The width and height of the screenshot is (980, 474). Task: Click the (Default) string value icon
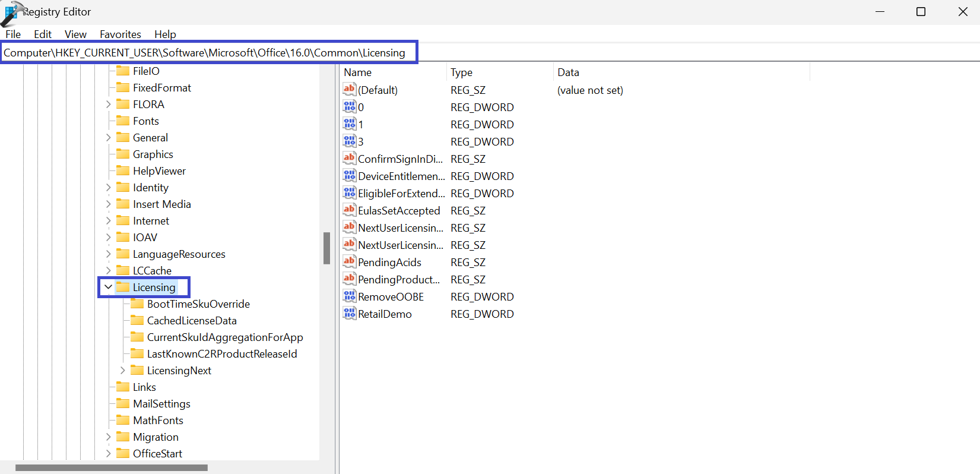coord(349,90)
